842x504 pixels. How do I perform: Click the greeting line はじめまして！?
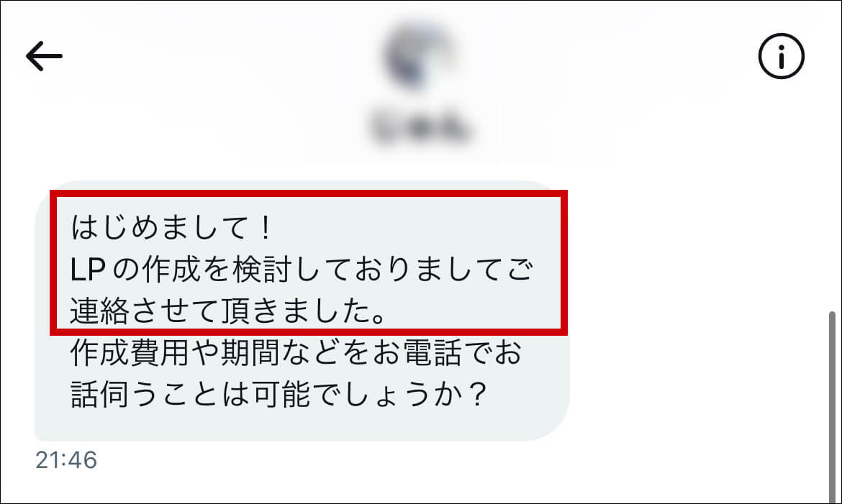(x=172, y=227)
